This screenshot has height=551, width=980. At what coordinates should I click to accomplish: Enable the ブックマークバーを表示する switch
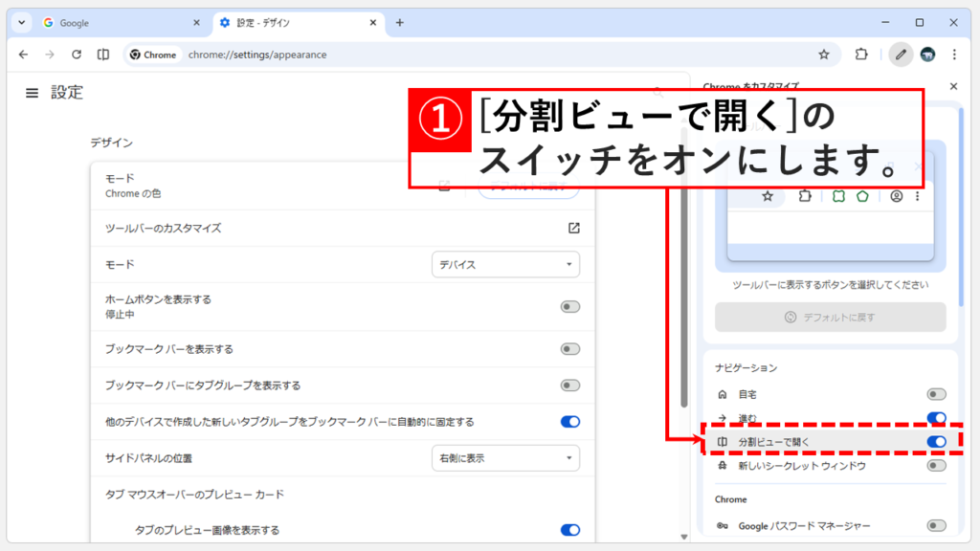pos(569,348)
